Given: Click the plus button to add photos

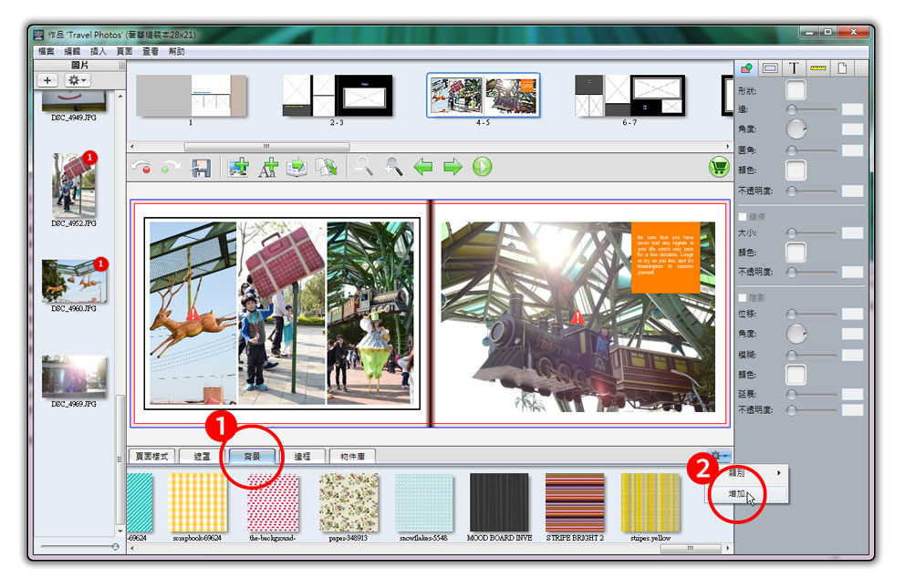Looking at the screenshot, I should pyautogui.click(x=47, y=80).
